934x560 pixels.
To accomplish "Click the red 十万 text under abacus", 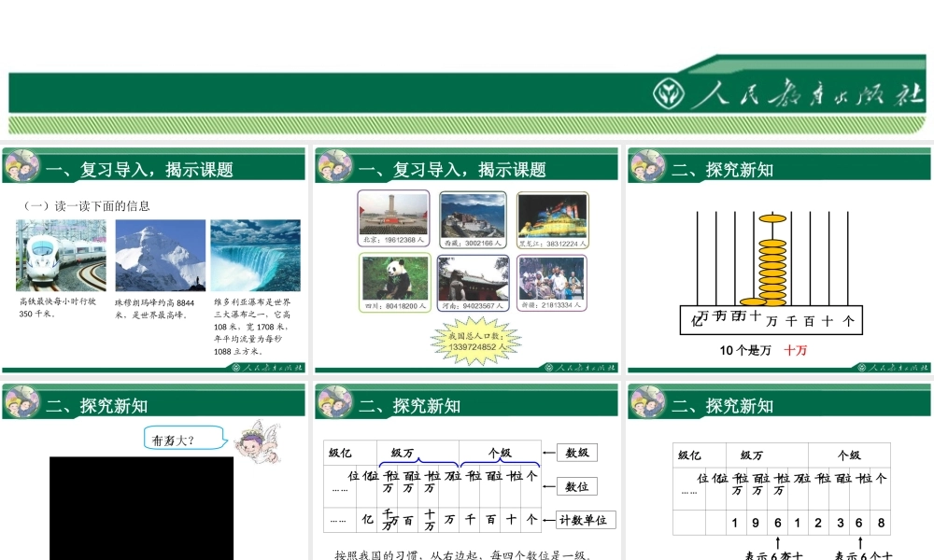I will point(795,350).
